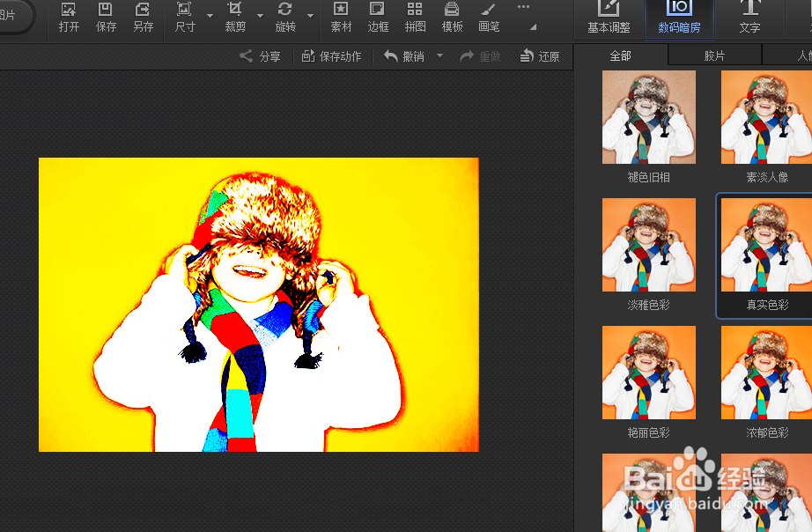This screenshot has width=812, height=532.
Task: Click the 重做 redo button
Action: pos(480,56)
